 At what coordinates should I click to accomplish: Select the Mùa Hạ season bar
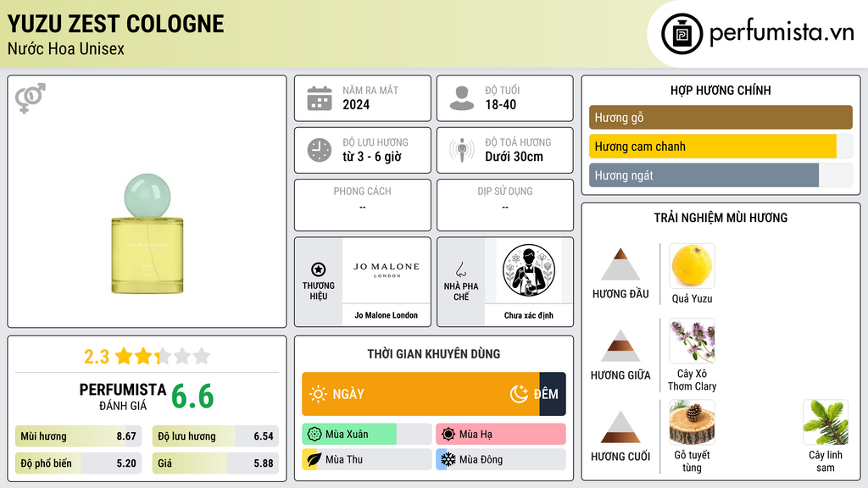(500, 435)
